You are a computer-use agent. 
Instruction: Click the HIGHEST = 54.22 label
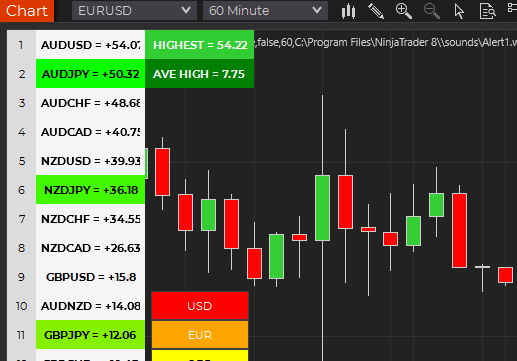tap(200, 45)
